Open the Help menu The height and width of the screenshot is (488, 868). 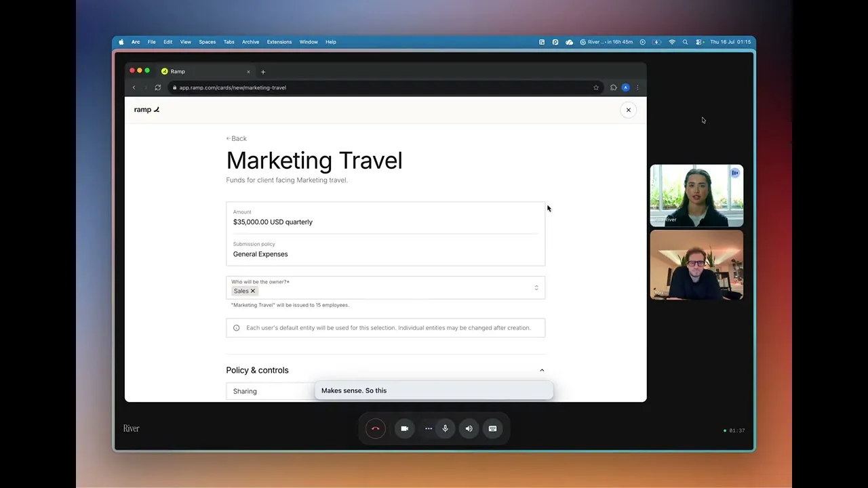click(330, 42)
